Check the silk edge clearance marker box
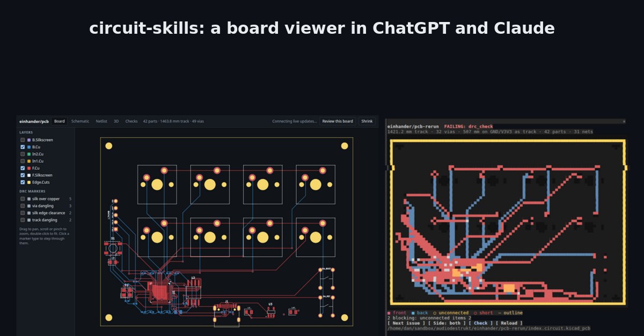 point(23,213)
